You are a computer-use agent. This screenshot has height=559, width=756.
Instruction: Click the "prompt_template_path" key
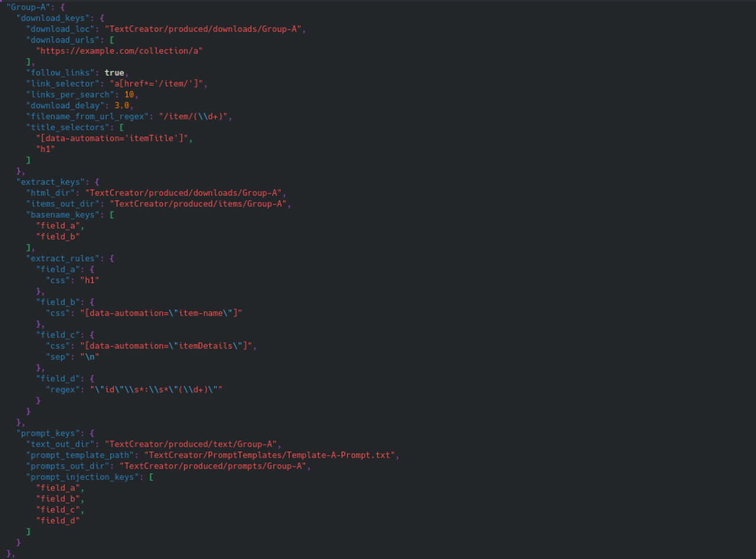[80, 455]
